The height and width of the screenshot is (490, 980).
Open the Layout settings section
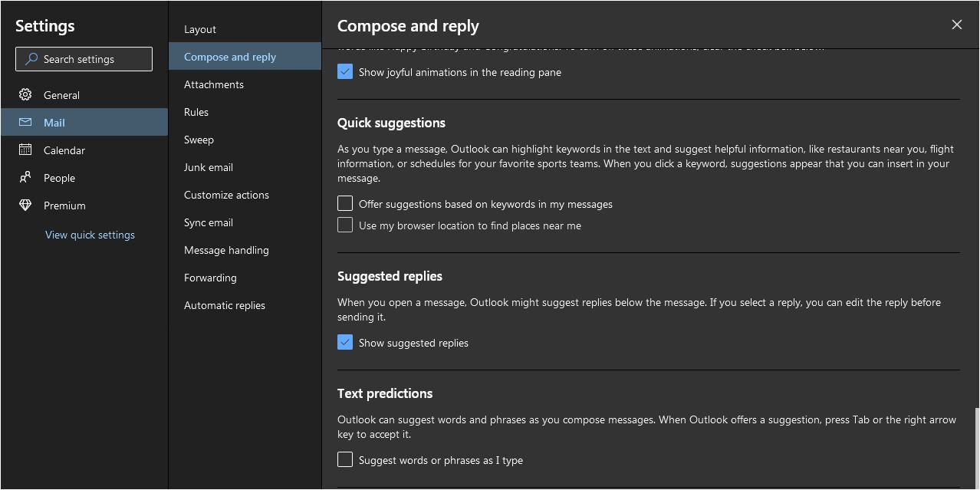(x=200, y=29)
